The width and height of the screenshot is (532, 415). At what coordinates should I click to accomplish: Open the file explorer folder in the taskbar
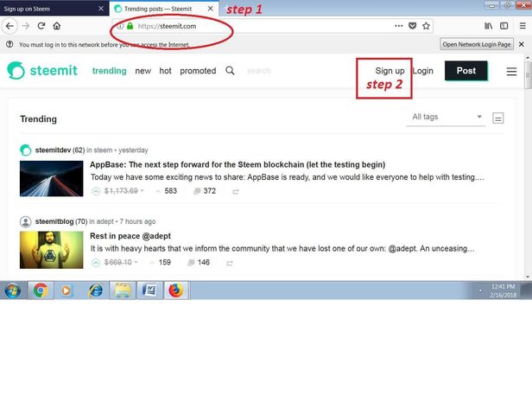[x=123, y=290]
